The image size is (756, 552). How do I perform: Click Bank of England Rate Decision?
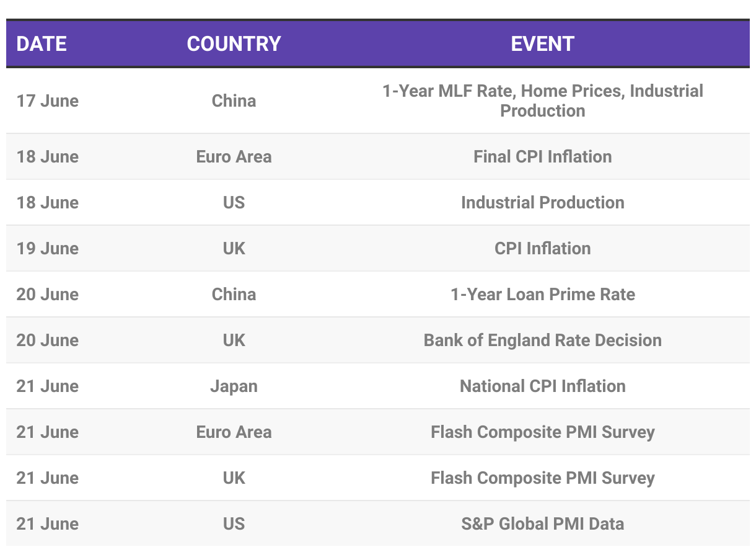point(542,340)
